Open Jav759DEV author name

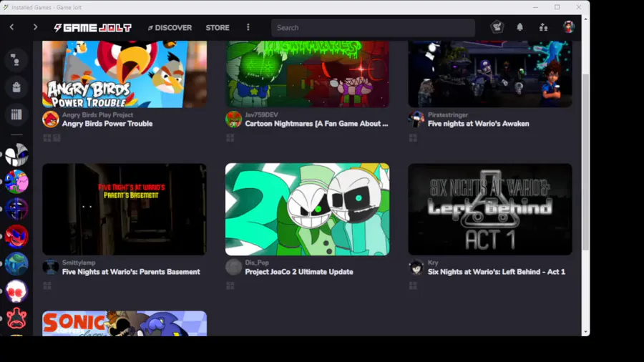tap(262, 115)
